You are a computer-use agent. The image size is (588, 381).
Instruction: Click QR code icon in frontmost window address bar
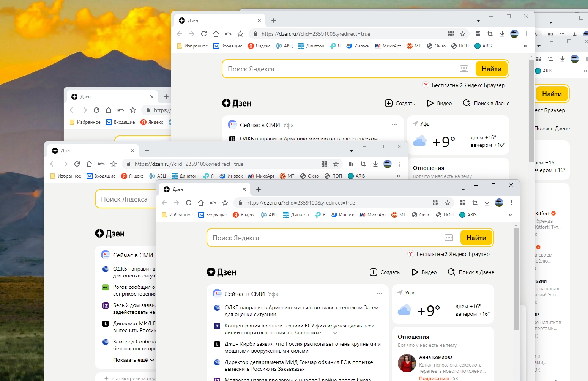436,203
